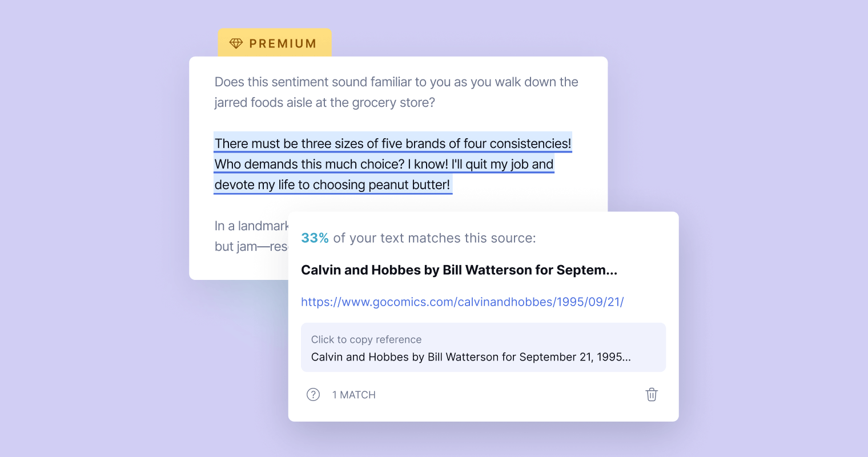868x457 pixels.
Task: Open help via the question mark icon
Action: coord(313,395)
